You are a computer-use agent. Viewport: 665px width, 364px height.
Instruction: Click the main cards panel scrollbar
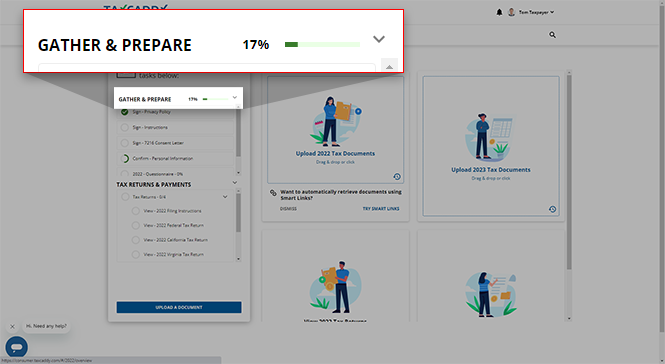[569, 172]
